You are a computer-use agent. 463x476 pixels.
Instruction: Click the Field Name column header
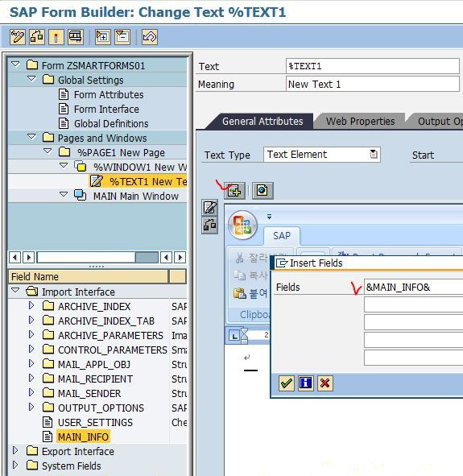click(89, 276)
